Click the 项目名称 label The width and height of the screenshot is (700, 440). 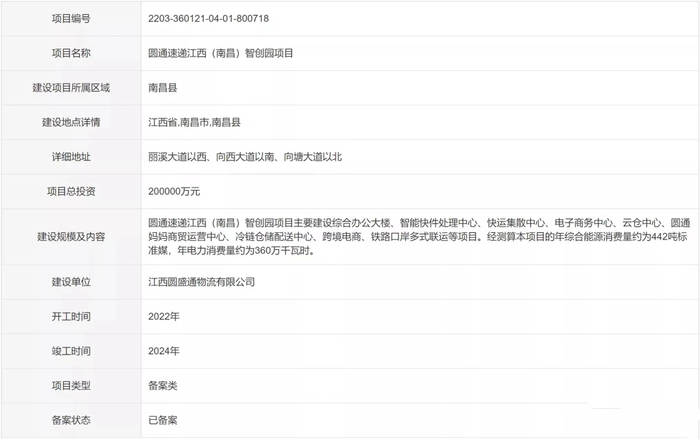71,53
